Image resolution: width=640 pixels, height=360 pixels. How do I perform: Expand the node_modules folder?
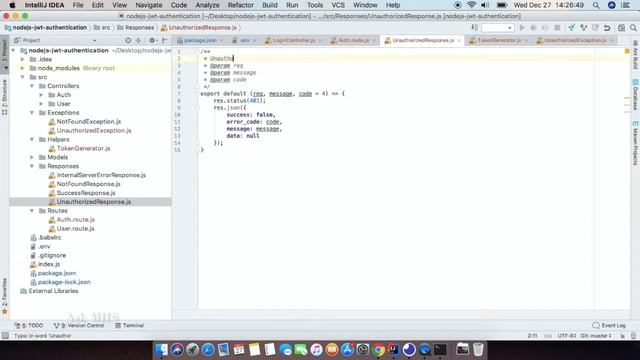(23, 68)
